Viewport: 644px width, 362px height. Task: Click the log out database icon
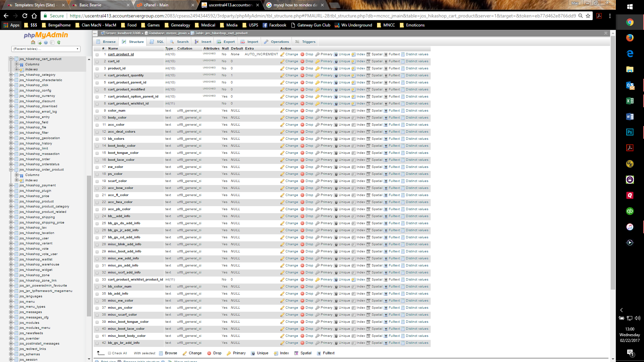coord(40,43)
